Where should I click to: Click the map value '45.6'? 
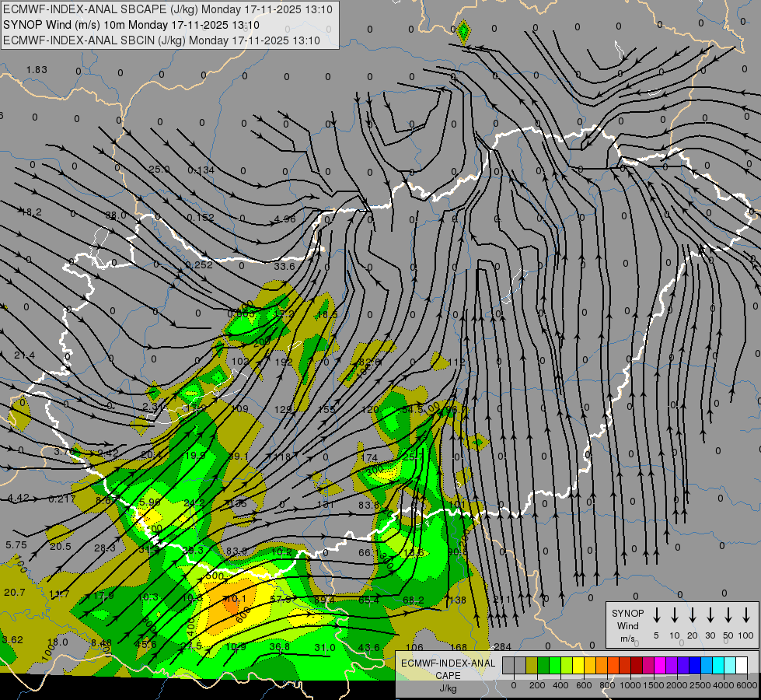pos(146,644)
